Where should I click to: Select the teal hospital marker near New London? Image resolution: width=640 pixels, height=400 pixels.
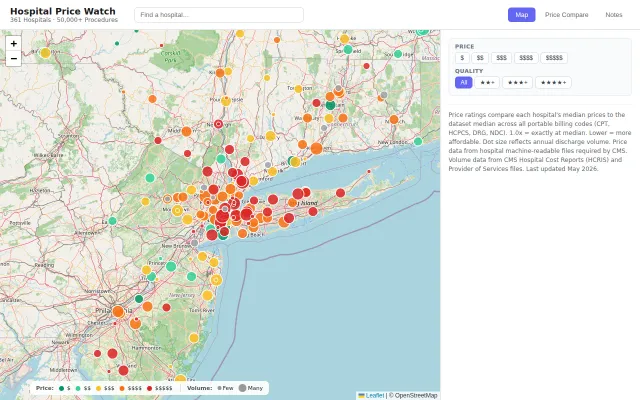418,141
